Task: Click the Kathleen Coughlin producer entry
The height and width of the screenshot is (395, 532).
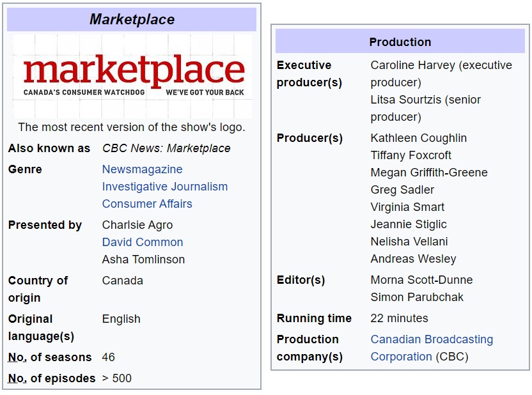Action: [419, 138]
